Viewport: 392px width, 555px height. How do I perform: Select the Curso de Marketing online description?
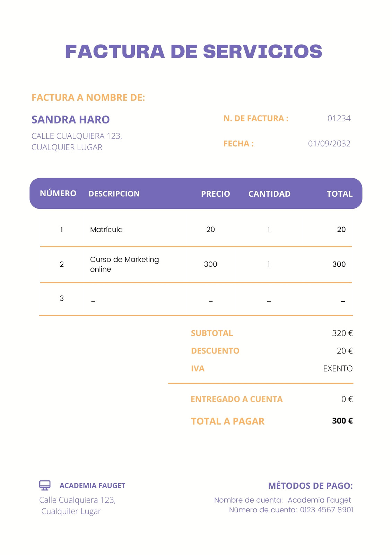click(124, 264)
